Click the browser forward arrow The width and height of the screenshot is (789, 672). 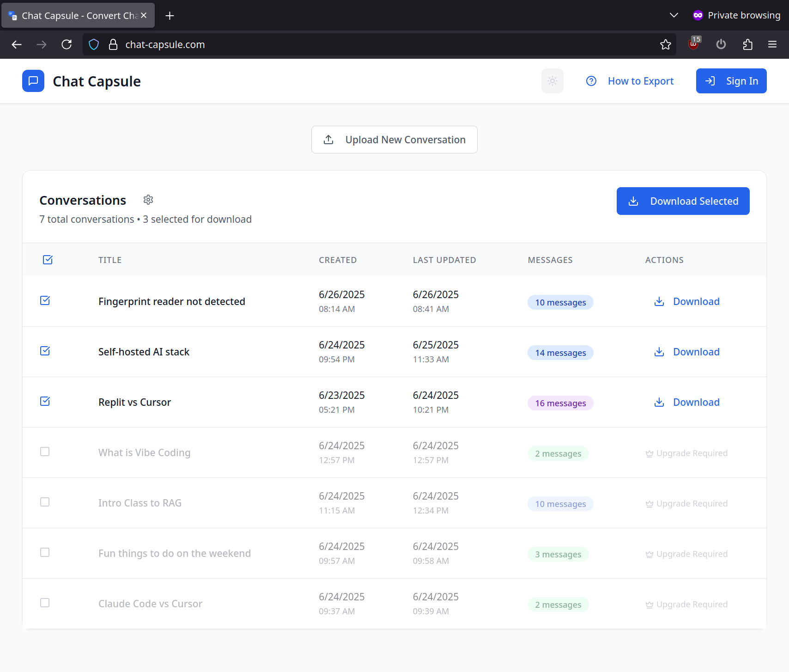(42, 44)
